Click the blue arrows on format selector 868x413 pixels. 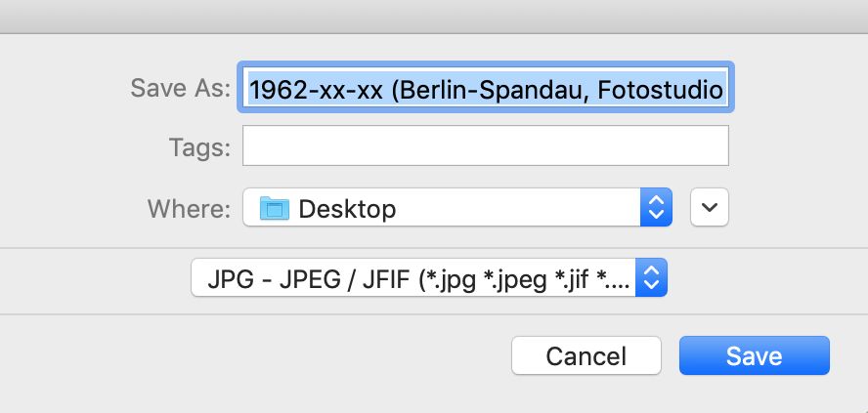pos(651,280)
